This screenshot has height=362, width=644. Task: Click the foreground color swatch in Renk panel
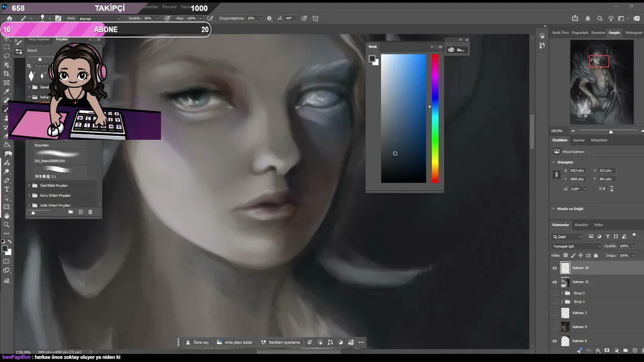[x=372, y=59]
